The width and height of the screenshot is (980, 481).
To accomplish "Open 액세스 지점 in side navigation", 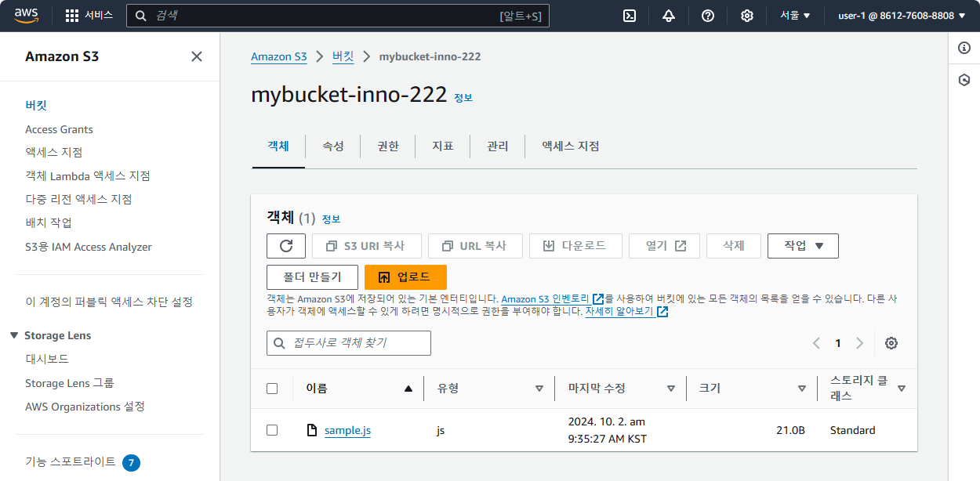I will [53, 152].
